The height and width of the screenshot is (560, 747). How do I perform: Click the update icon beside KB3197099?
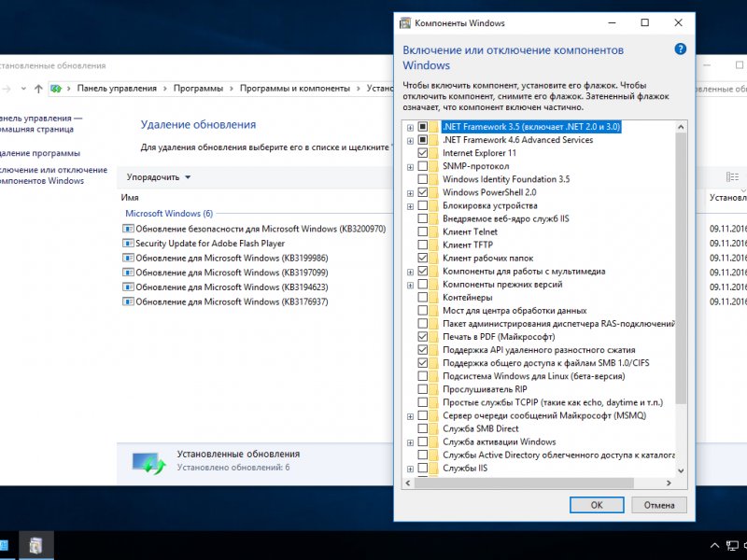coord(128,273)
